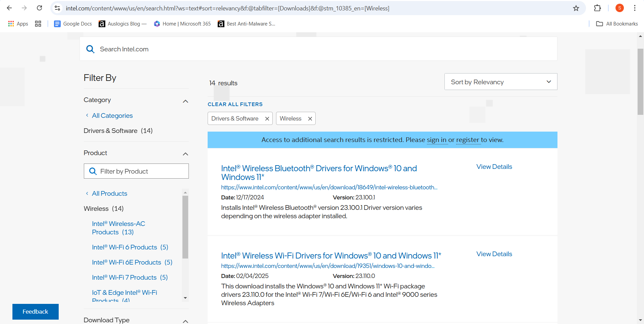Reload the page with the refresh icon

(39, 8)
